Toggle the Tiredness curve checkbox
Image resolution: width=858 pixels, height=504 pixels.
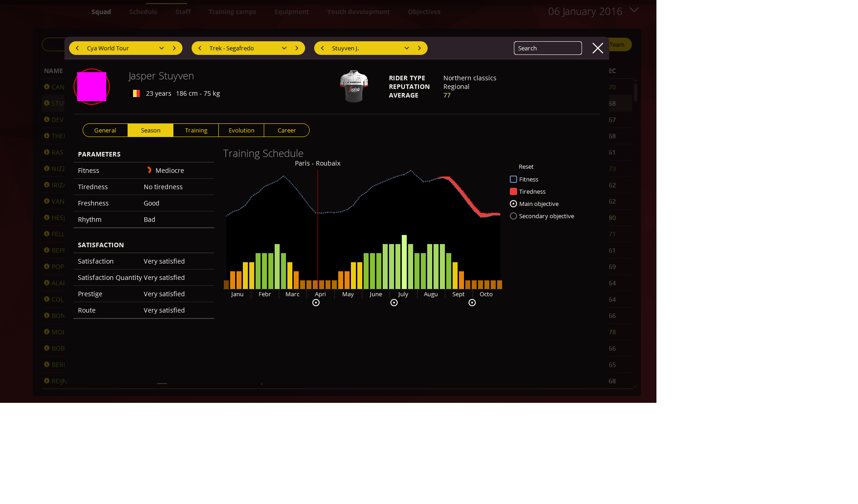pos(513,192)
